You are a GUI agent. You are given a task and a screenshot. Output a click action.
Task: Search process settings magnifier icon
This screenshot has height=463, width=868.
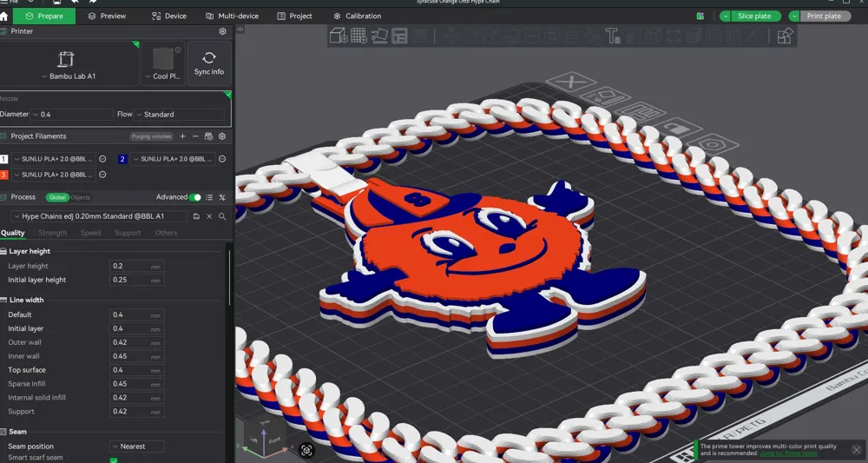222,216
